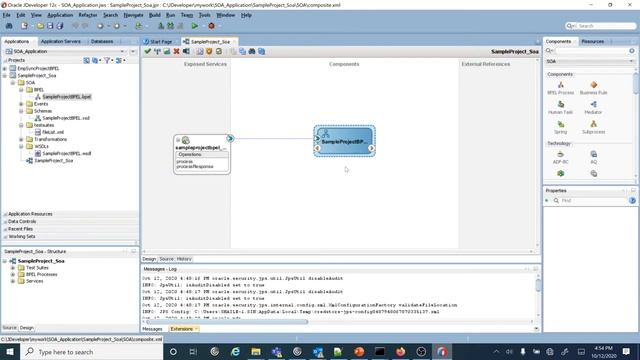The image size is (640, 360).
Task: Switch to the Resources tab
Action: (x=593, y=42)
